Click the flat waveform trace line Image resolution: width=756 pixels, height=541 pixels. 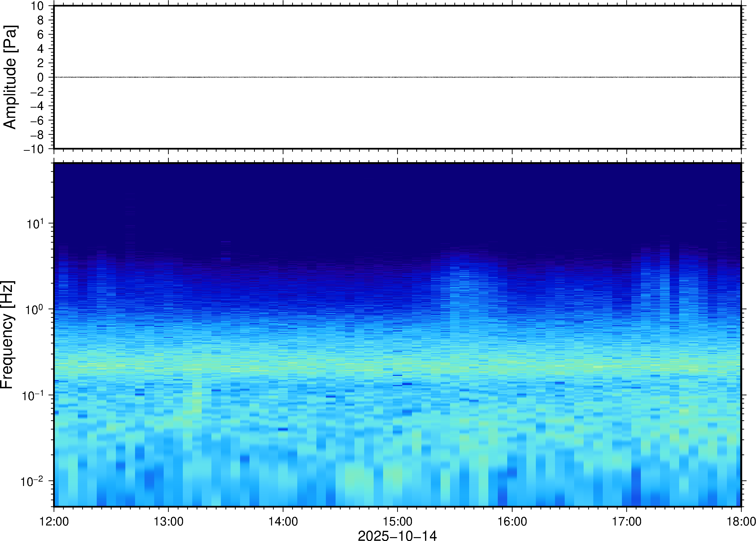397,77
